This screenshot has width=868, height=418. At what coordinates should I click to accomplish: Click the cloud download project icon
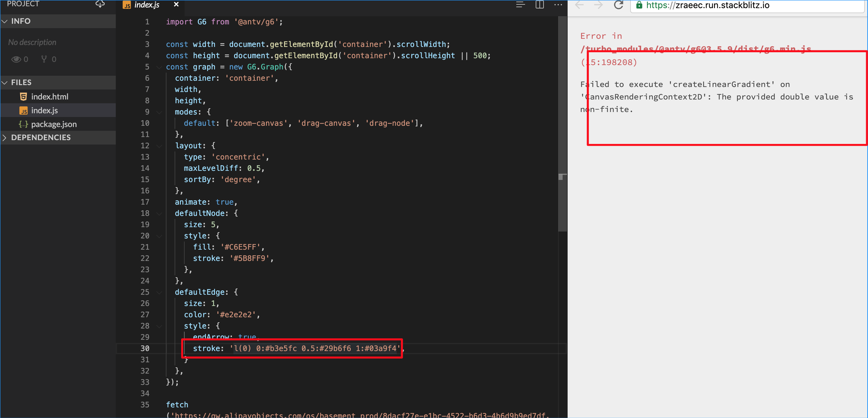(100, 4)
